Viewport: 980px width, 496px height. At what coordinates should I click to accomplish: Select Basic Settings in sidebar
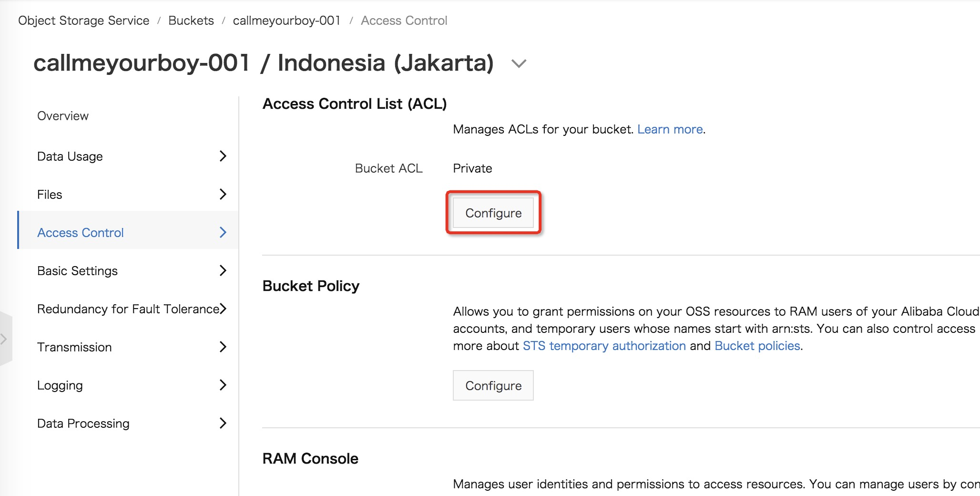(x=77, y=271)
